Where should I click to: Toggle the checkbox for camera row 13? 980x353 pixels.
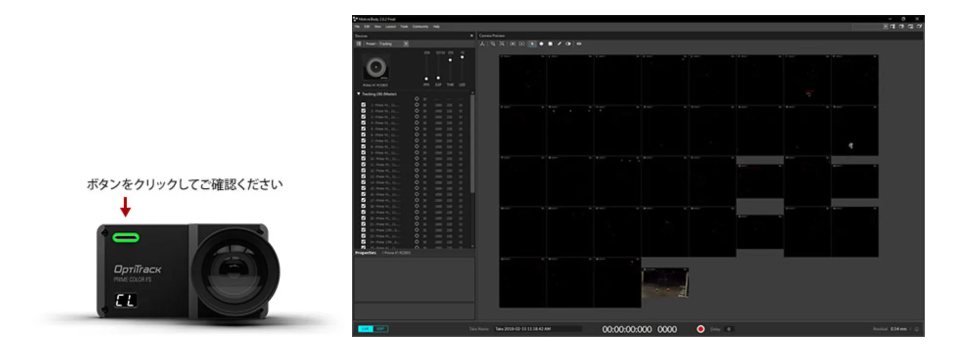pyautogui.click(x=363, y=176)
